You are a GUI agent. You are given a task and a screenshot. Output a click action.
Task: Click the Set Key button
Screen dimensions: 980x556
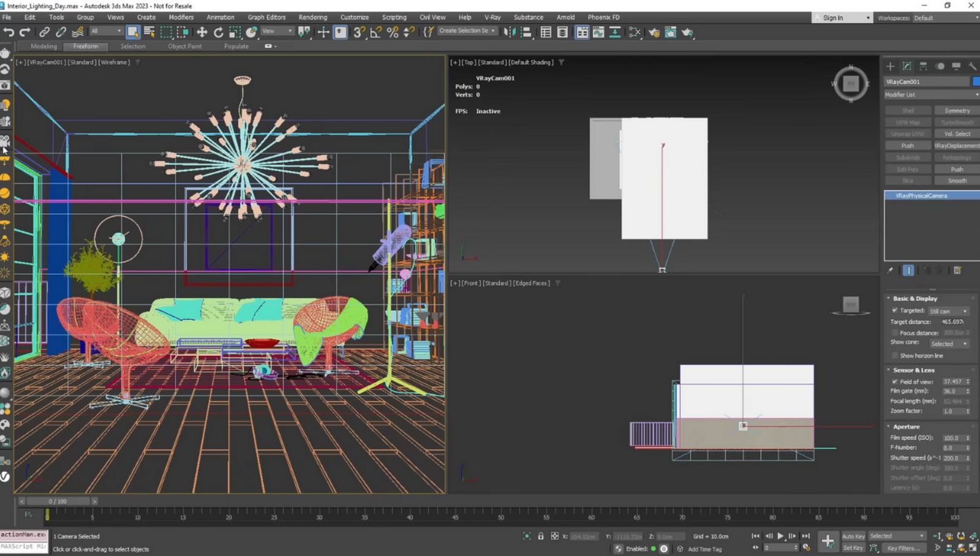pos(853,548)
